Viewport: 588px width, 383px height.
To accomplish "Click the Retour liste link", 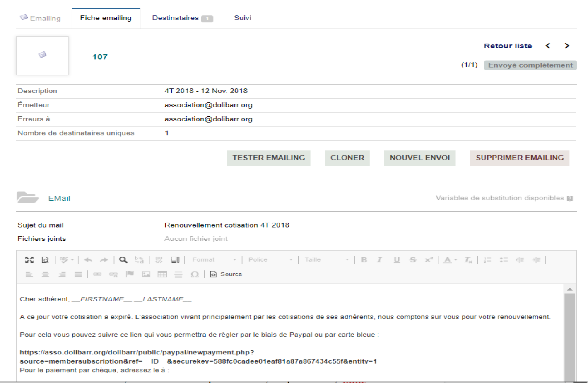I will click(508, 46).
